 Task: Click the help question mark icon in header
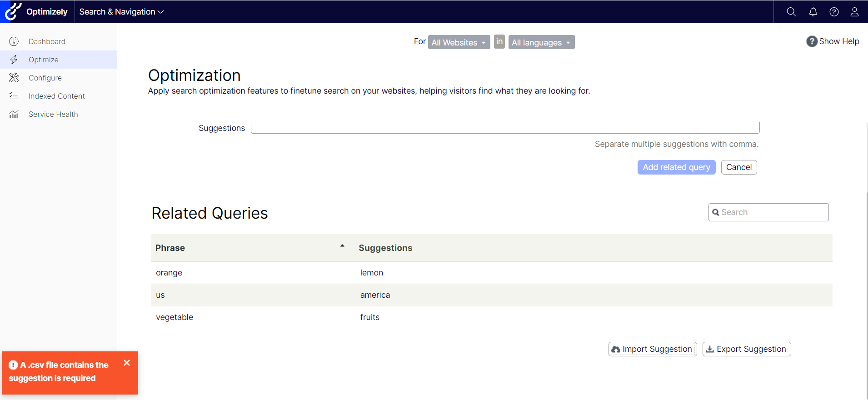coord(834,12)
